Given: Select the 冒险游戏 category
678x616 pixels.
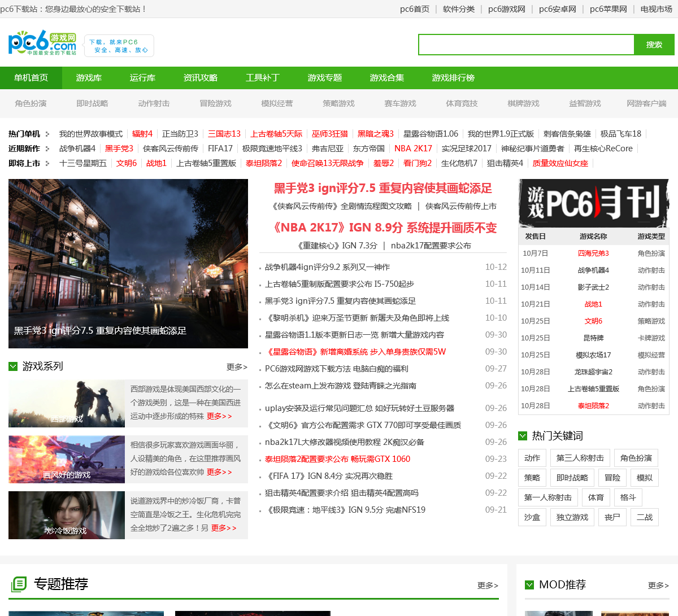Looking at the screenshot, I should click(216, 103).
